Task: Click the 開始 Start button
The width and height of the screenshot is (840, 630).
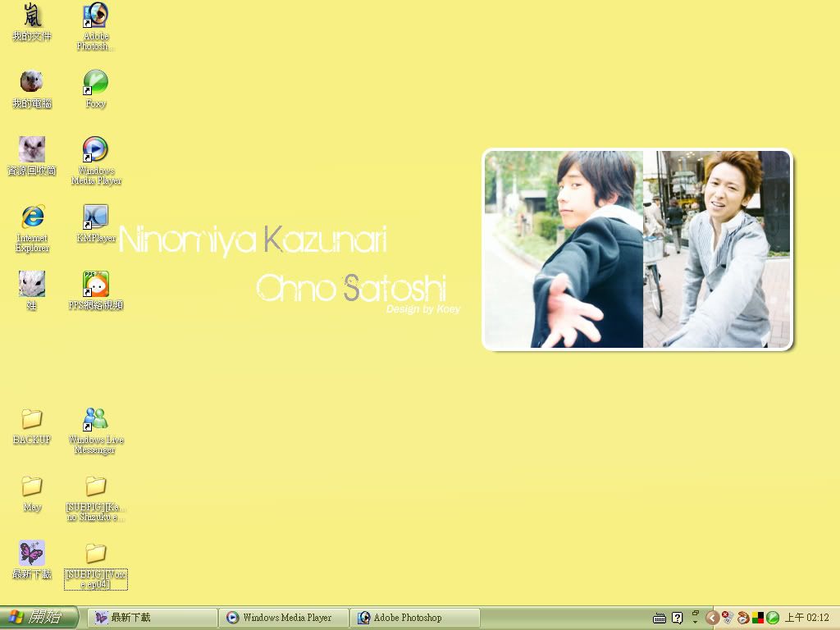Action: [39, 618]
